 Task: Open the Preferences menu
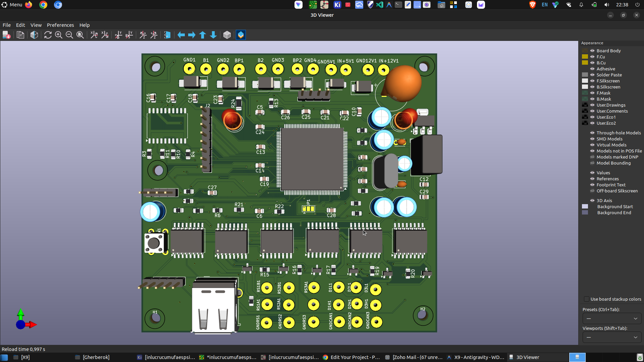coord(60,25)
